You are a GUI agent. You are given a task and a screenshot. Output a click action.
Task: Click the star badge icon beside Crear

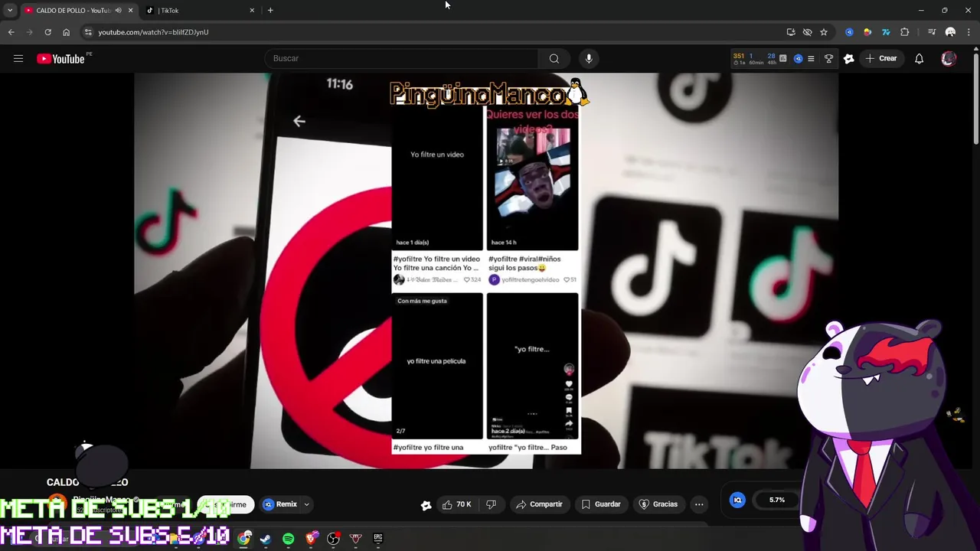(848, 58)
